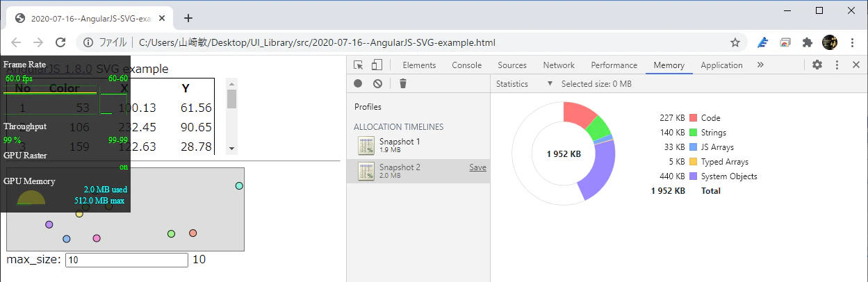Screen dimensions: 868x282
Task: Delete selected profile with trash icon
Action: point(403,83)
